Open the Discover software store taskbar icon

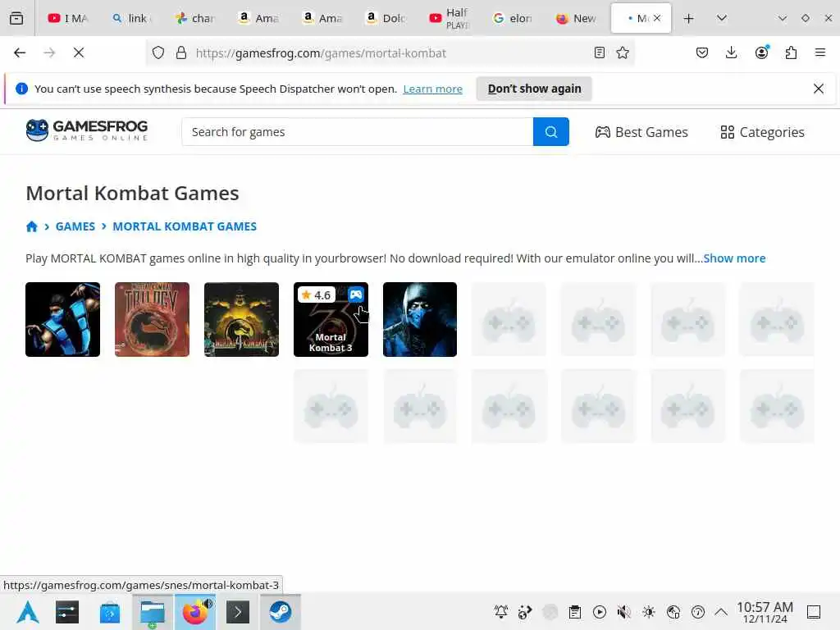coord(110,612)
